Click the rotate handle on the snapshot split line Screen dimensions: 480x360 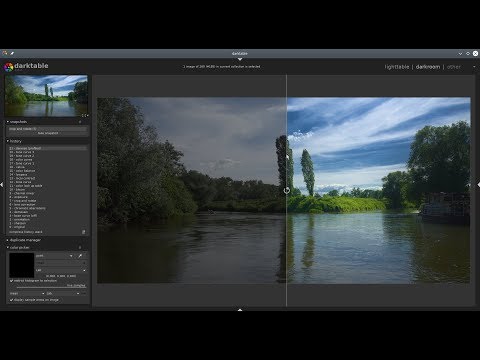[x=286, y=191]
